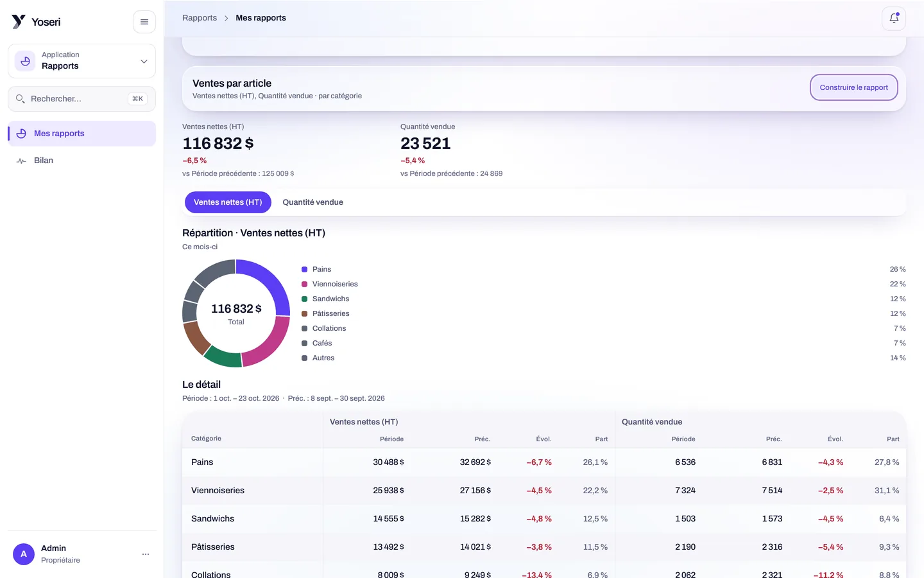Screen dimensions: 924x578
Task: Click the breadcrumb chevron after Rapports
Action: click(227, 18)
